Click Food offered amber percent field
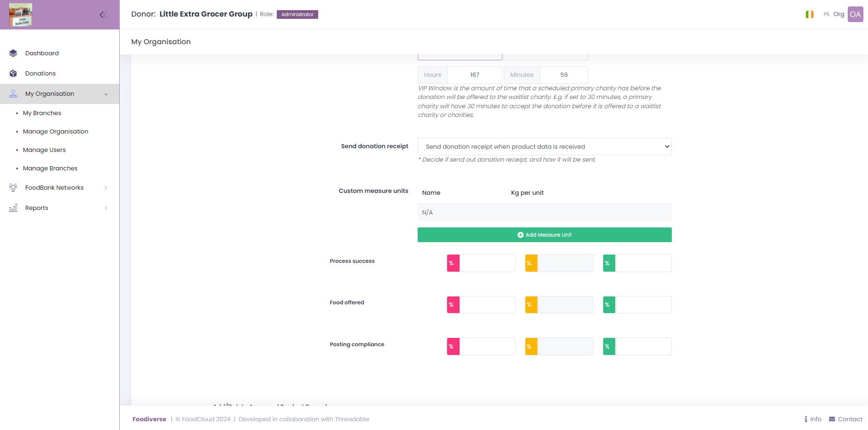The width and height of the screenshot is (868, 430). coord(565,305)
